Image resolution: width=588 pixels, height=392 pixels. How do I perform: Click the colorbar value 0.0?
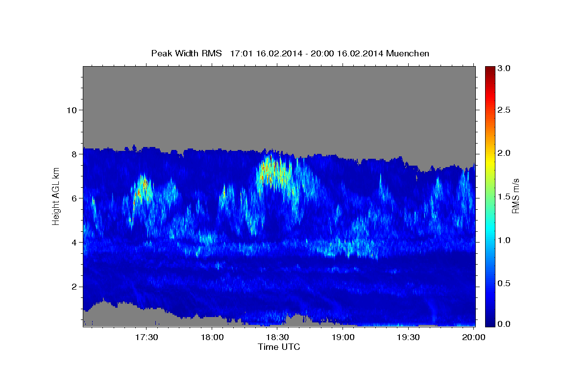(504, 324)
